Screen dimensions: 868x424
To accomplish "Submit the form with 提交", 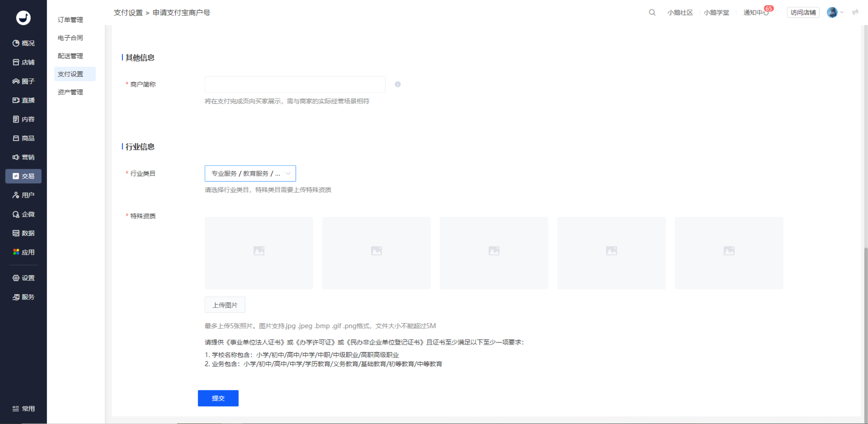I will [x=218, y=398].
